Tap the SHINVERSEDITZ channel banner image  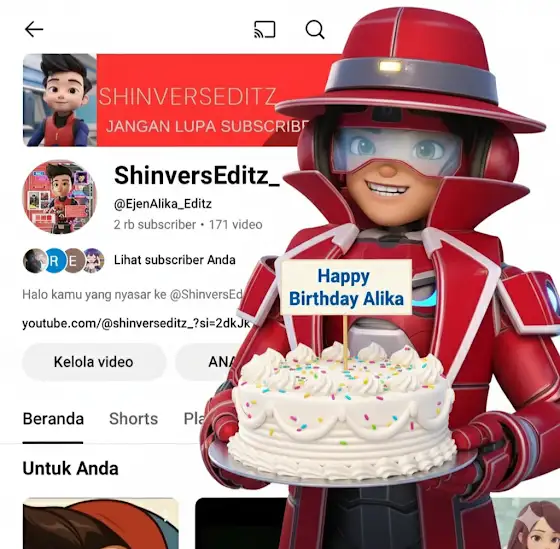pyautogui.click(x=179, y=100)
